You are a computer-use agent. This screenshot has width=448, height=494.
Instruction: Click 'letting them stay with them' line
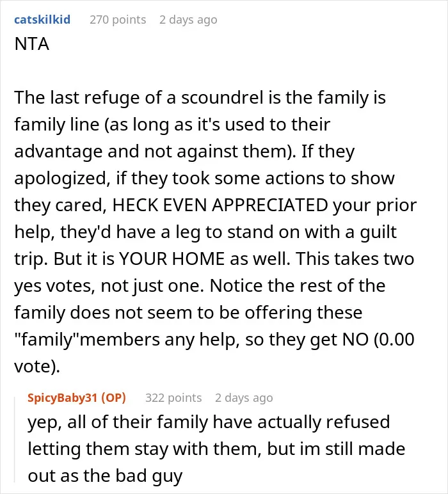[144, 449]
